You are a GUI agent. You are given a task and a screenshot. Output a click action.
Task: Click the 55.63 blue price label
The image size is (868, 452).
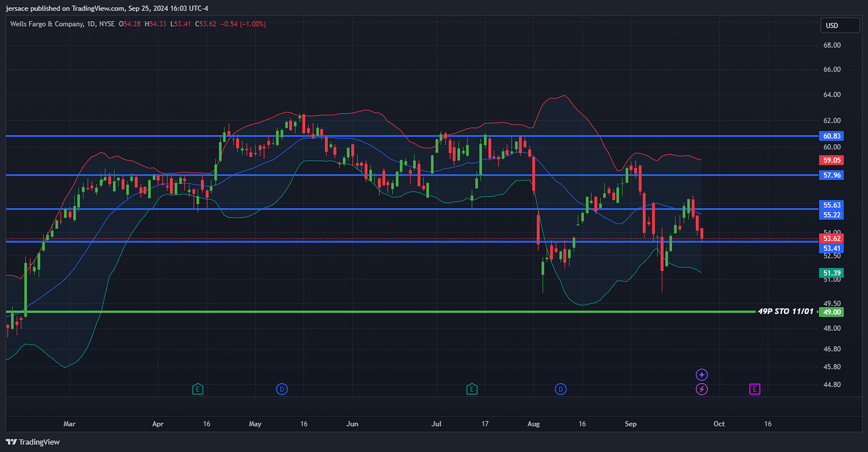pos(831,205)
